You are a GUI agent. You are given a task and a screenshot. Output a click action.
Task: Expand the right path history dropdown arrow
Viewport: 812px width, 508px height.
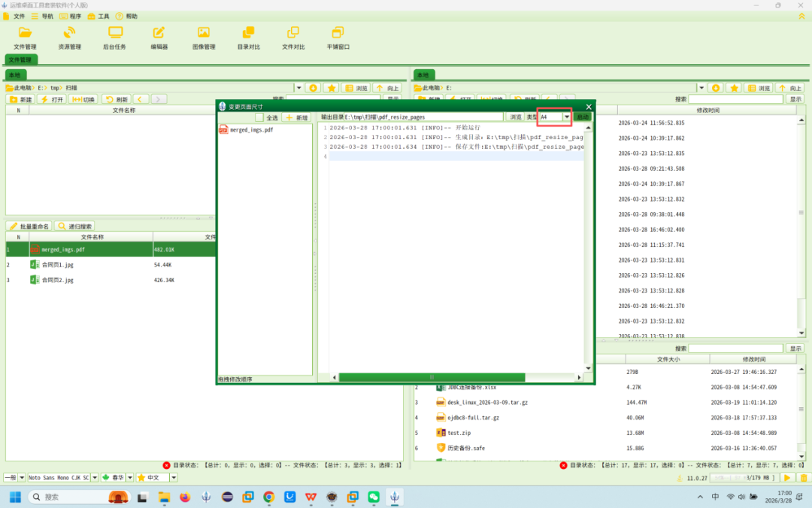pyautogui.click(x=701, y=87)
